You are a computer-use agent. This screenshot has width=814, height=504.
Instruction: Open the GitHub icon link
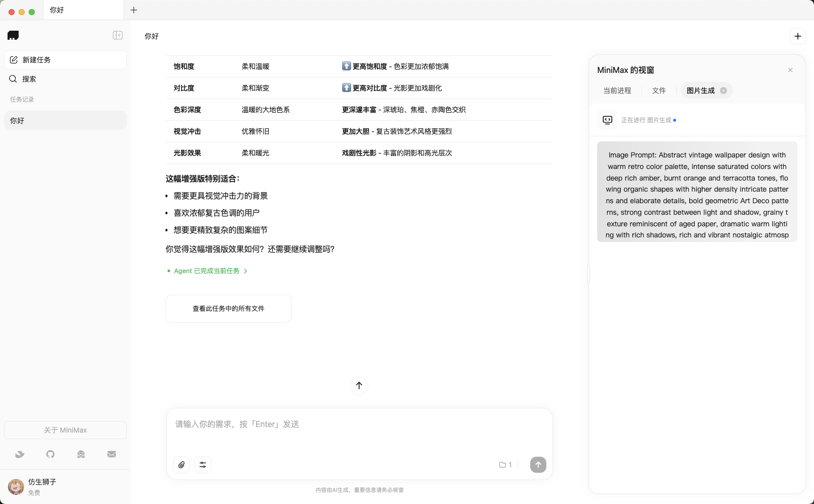click(50, 454)
